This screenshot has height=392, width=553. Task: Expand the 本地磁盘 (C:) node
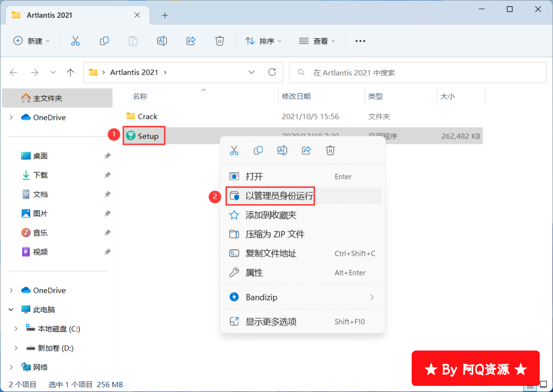point(16,329)
